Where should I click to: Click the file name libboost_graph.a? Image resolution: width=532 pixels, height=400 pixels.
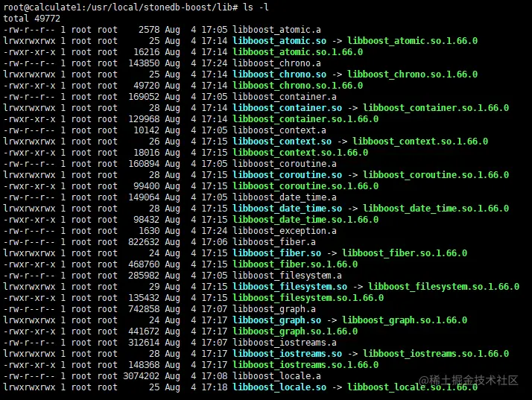point(274,310)
